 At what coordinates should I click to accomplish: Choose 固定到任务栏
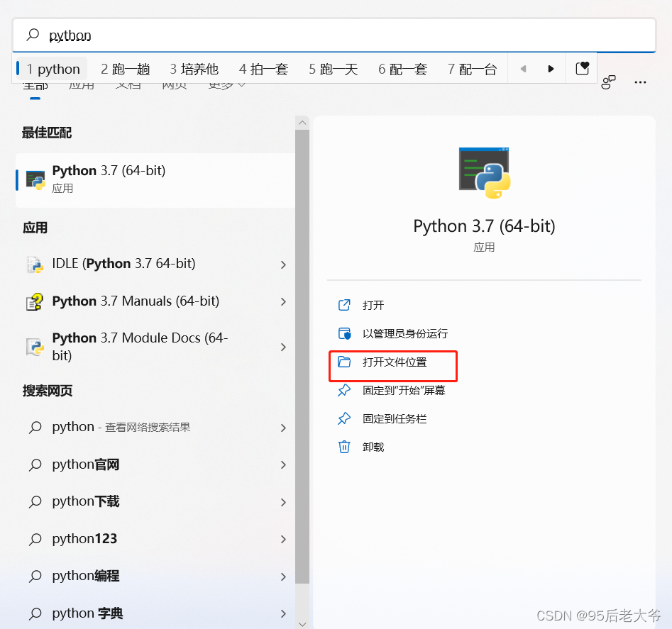[395, 419]
